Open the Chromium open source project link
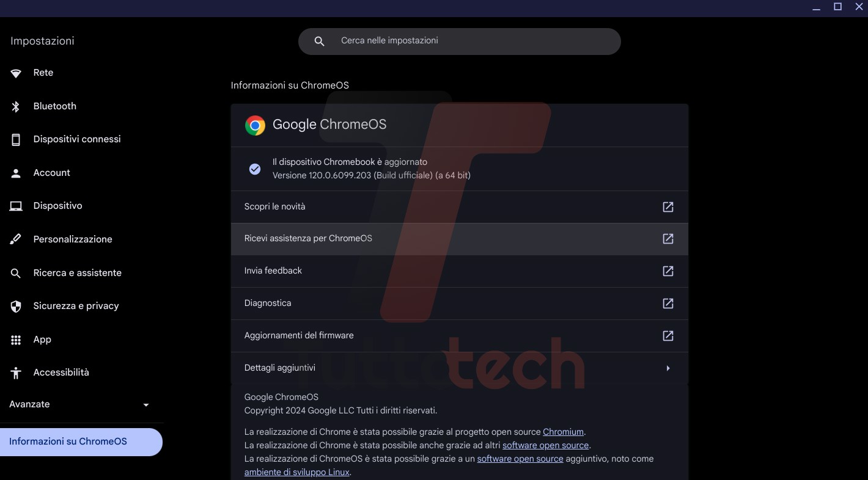This screenshot has width=868, height=480. 563,432
